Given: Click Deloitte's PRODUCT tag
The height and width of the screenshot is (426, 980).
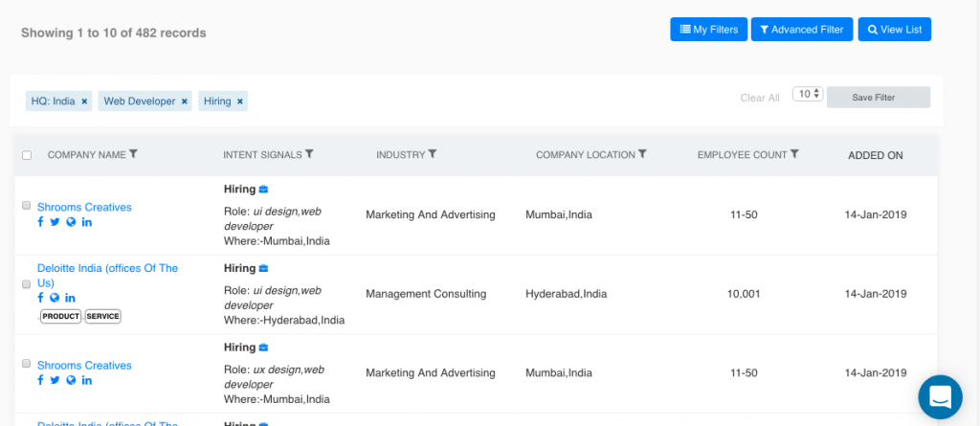Looking at the screenshot, I should pos(61,317).
